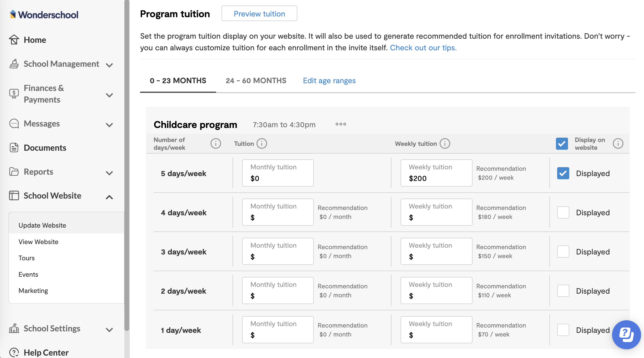The height and width of the screenshot is (358, 644).
Task: Click Weekly tuition field for 4 days/week
Action: tap(436, 212)
